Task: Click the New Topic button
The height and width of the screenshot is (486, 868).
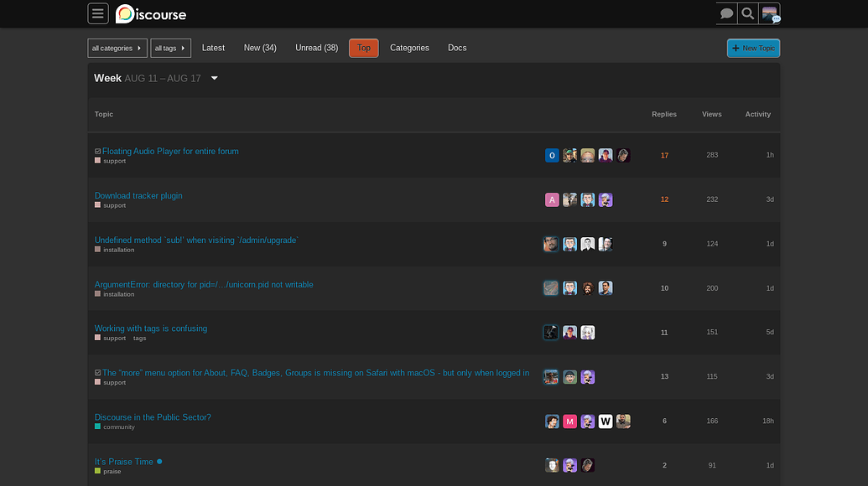Action: [x=753, y=49]
